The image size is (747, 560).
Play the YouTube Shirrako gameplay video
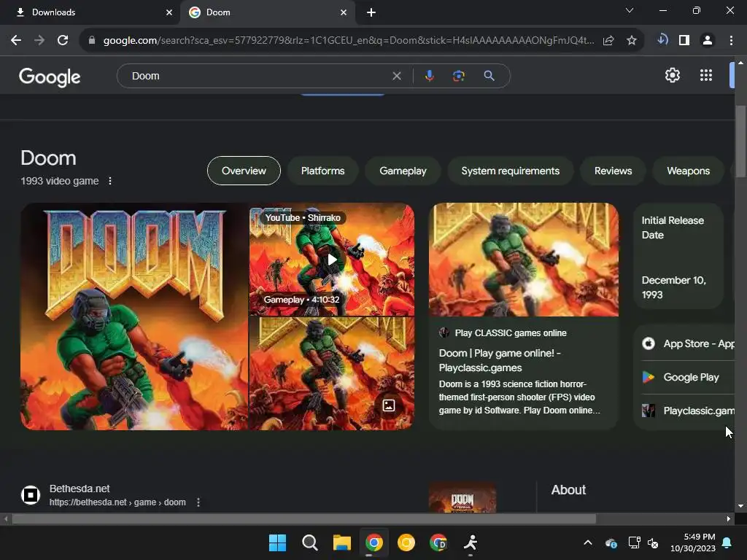[x=332, y=260]
